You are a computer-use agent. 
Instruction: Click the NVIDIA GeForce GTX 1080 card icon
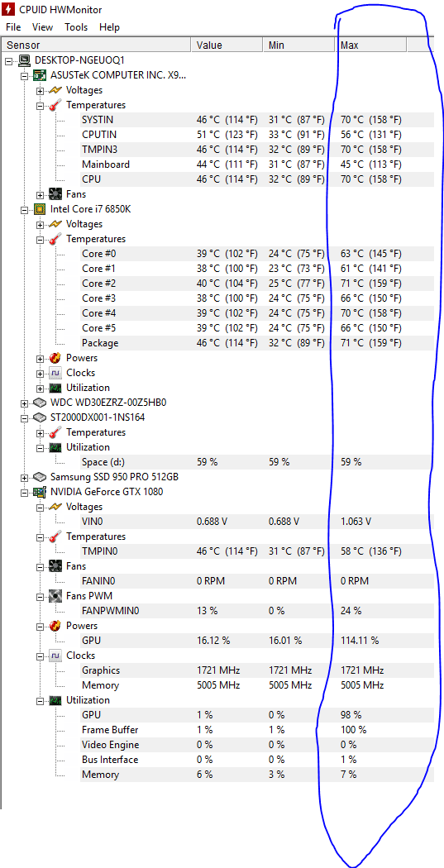(40, 492)
